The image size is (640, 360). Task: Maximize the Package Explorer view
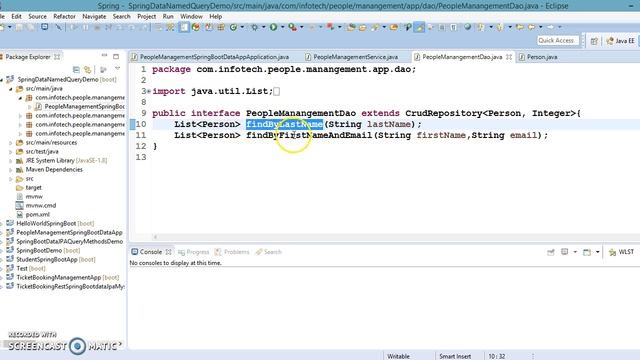pos(116,56)
